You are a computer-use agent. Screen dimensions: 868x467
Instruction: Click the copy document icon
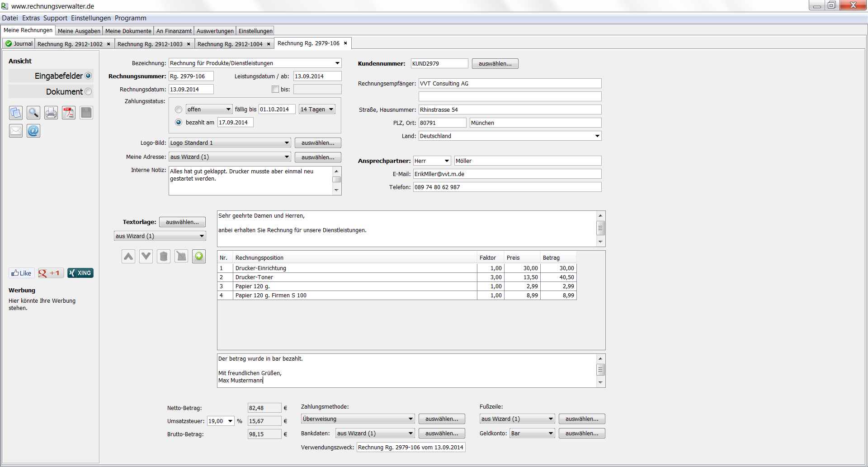pos(16,113)
